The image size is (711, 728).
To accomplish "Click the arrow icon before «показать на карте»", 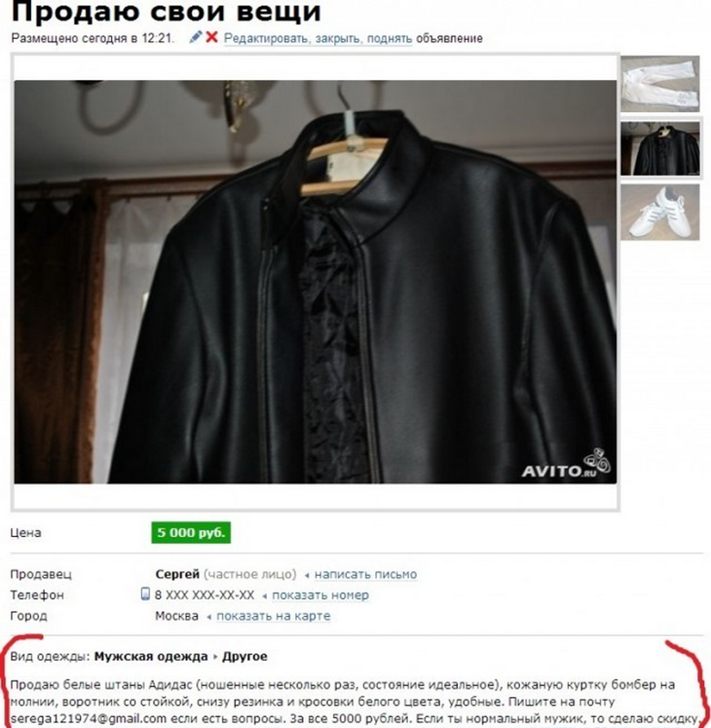I will click(209, 617).
